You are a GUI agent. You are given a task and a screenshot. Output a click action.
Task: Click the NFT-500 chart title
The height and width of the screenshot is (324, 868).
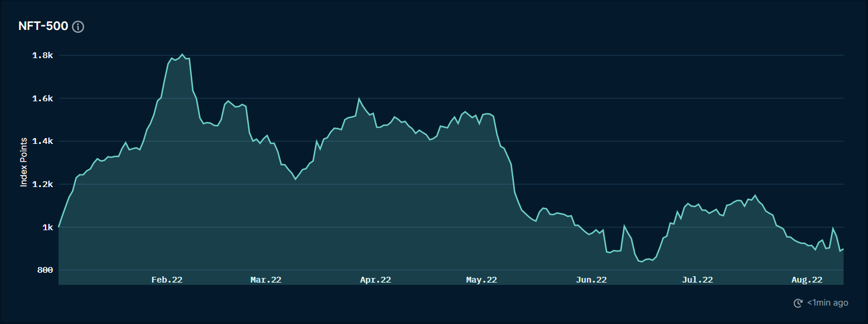43,26
